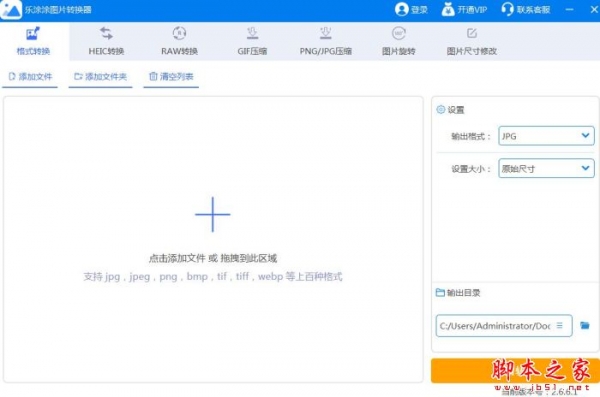Click the output directory path field
Image resolution: width=600 pixels, height=397 pixels.
click(x=504, y=326)
